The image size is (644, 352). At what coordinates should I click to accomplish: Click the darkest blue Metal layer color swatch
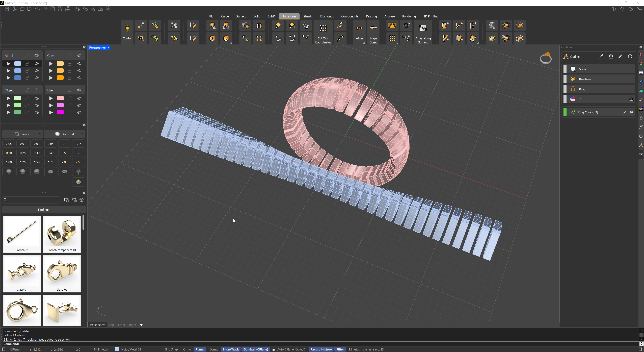(x=17, y=78)
